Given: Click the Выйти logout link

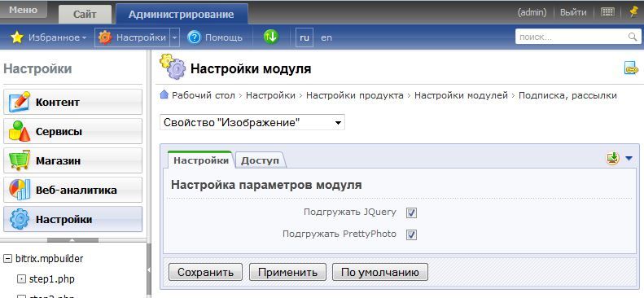Looking at the screenshot, I should tap(573, 12).
